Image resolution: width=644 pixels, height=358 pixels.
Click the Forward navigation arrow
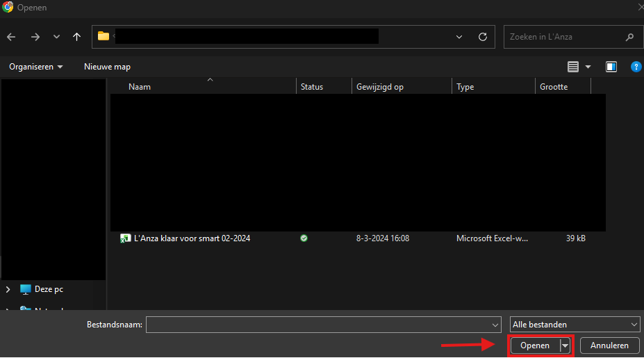pyautogui.click(x=35, y=37)
